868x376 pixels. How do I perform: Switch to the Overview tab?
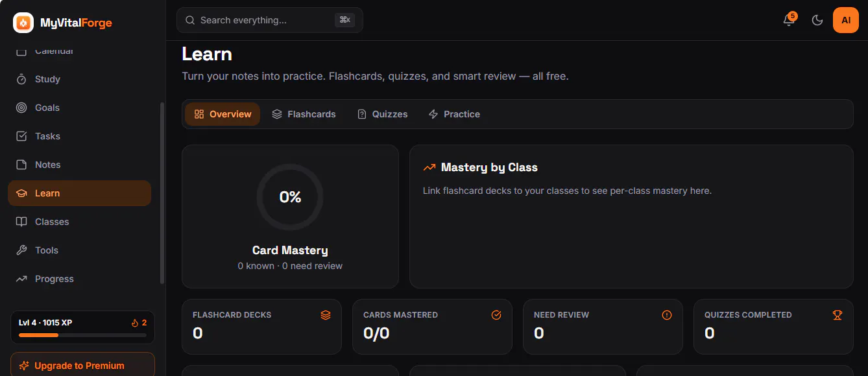click(223, 114)
